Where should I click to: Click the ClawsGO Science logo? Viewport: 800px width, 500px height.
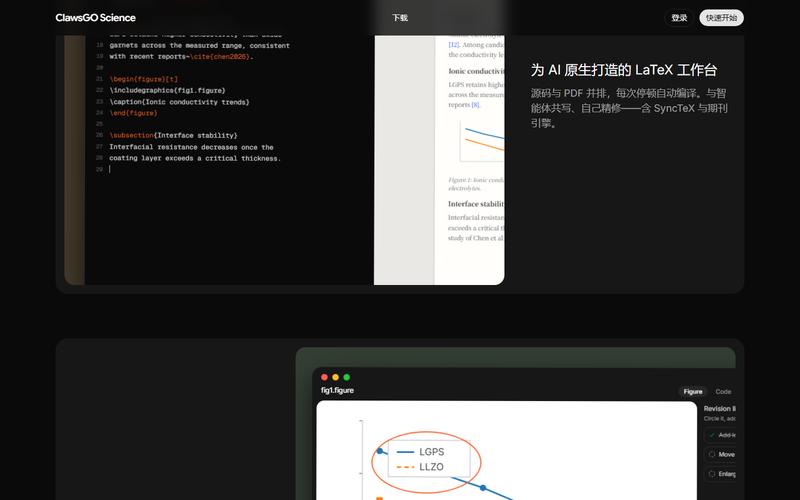95,18
